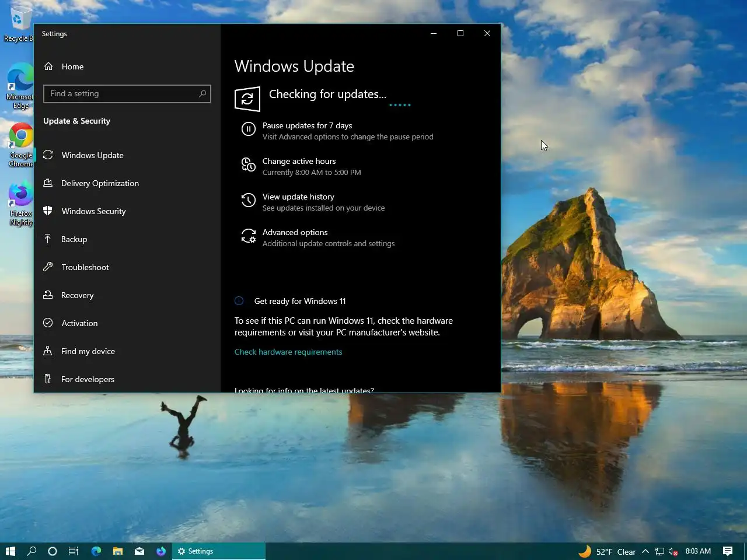The height and width of the screenshot is (560, 747).
Task: Click the Activation checkmark icon
Action: (48, 323)
